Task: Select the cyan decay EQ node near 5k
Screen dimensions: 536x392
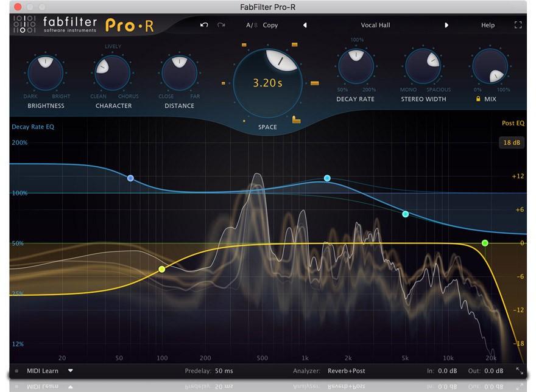Action: point(406,214)
